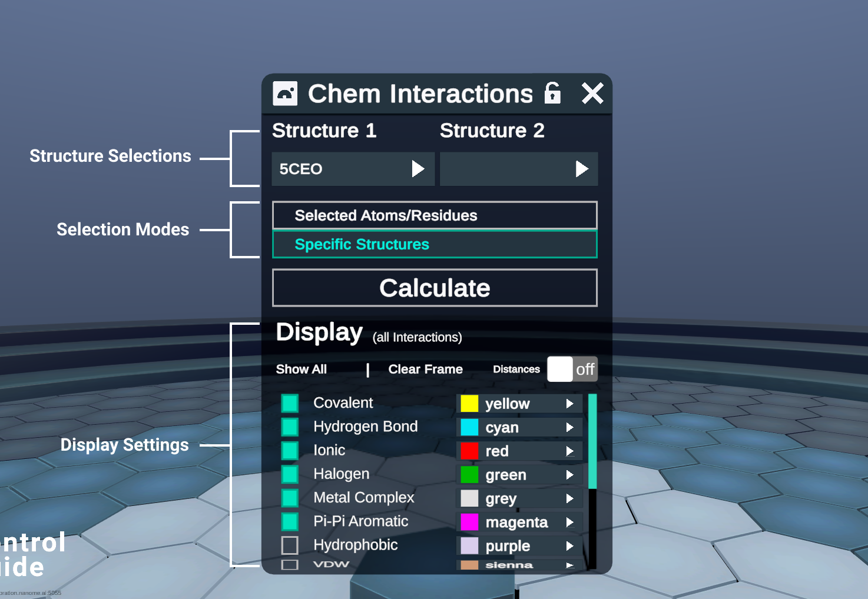Click the red color swatch for Ionic

pos(469,451)
